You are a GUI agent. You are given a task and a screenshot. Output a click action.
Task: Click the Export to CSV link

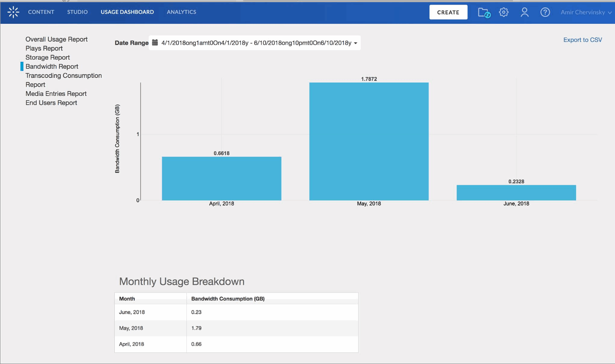pyautogui.click(x=583, y=40)
